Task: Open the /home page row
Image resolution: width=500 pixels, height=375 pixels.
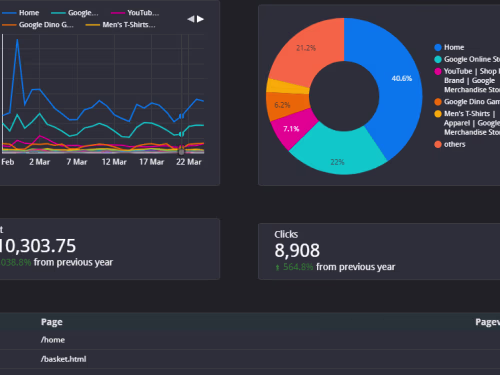Action: click(250, 340)
